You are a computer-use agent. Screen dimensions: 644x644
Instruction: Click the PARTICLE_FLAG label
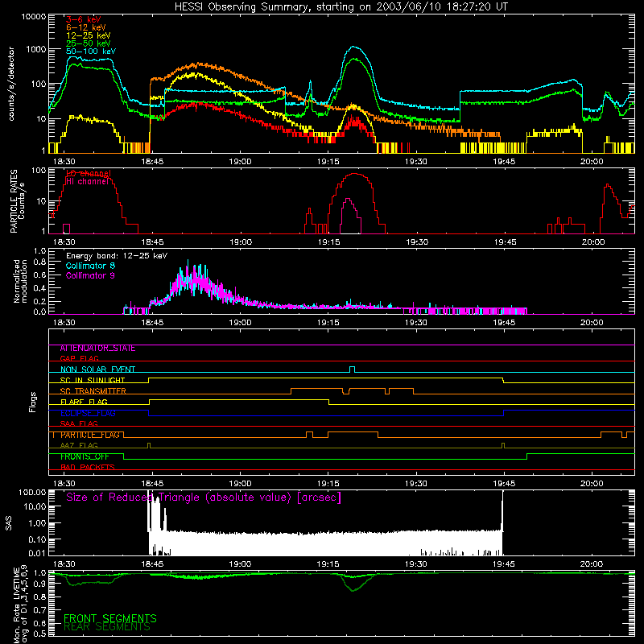(x=89, y=435)
